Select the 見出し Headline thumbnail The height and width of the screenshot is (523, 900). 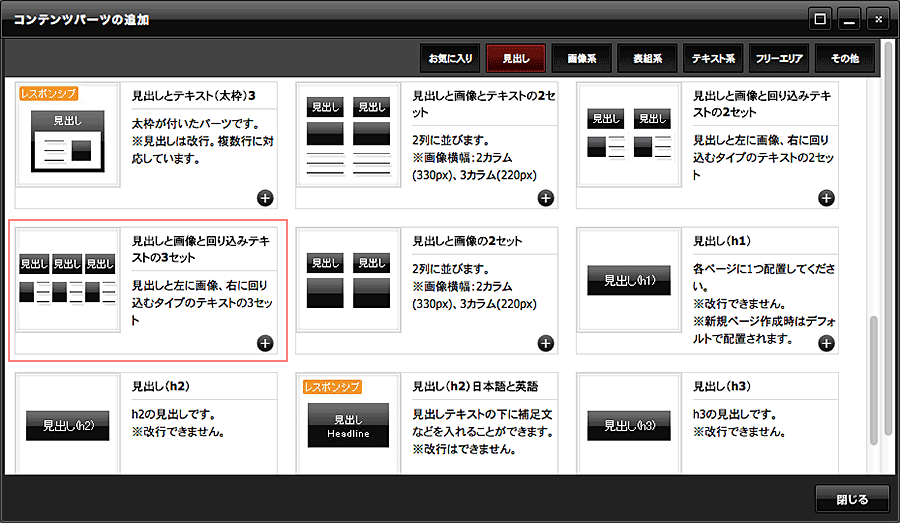point(348,424)
